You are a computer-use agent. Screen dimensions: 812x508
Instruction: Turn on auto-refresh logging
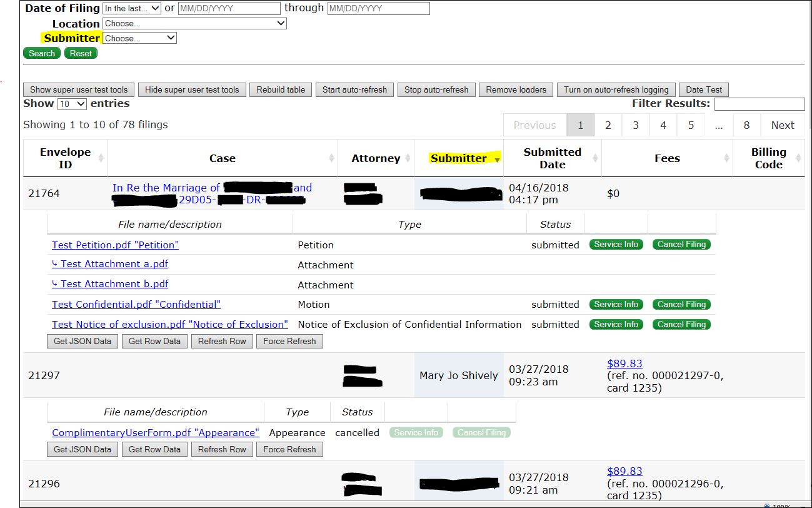(616, 89)
